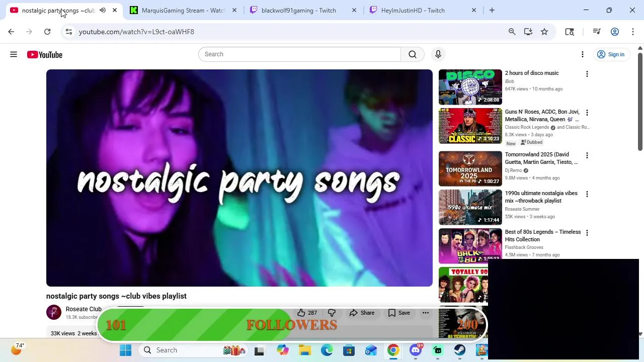
Task: Open Guns N' Roses classic rock thumbnail
Action: 470,126
